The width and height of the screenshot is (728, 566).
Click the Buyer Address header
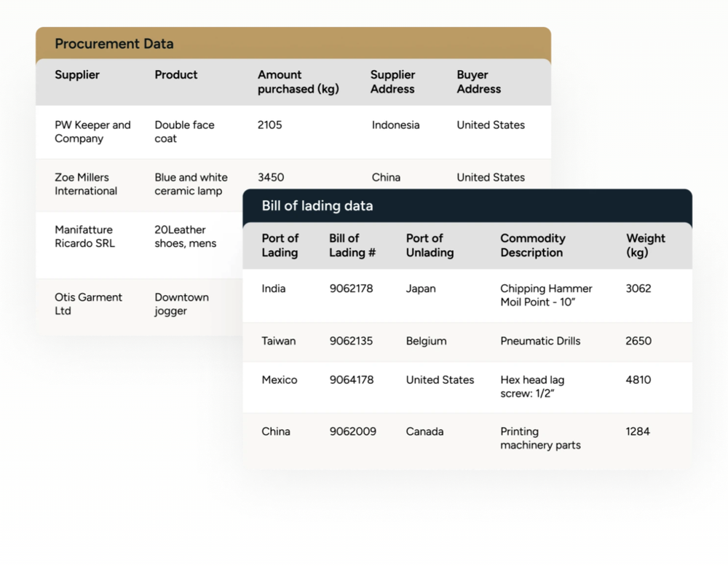point(479,82)
